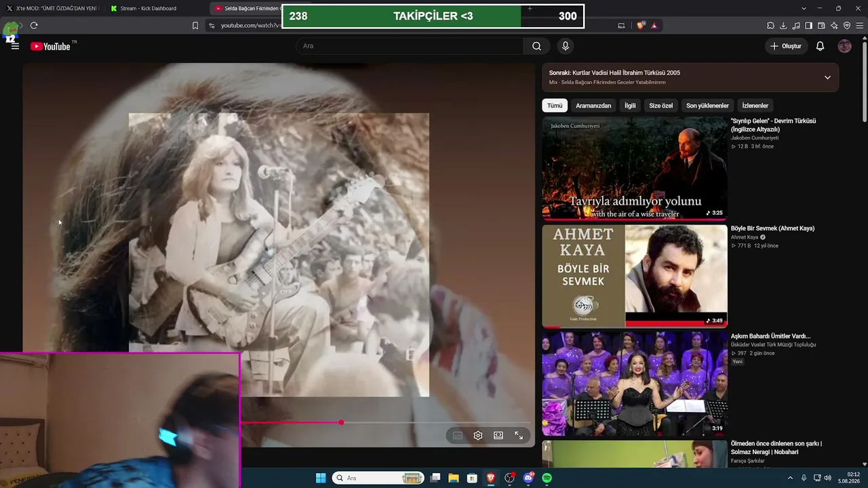868x488 pixels.
Task: Open Ölmeden önce dinlenen son şarkı title
Action: tap(776, 448)
